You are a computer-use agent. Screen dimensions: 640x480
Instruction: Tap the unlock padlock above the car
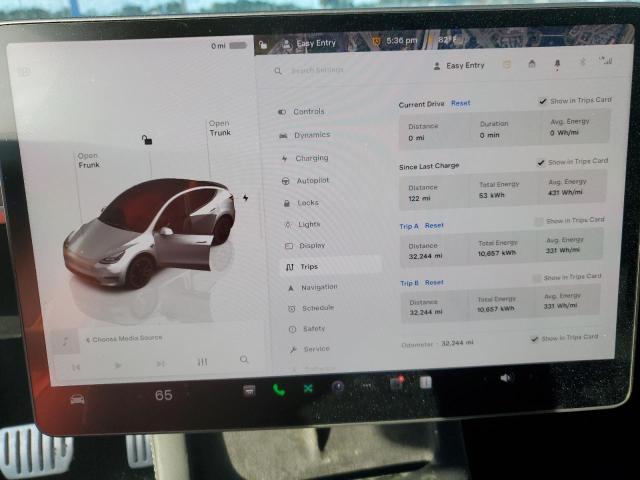147,140
